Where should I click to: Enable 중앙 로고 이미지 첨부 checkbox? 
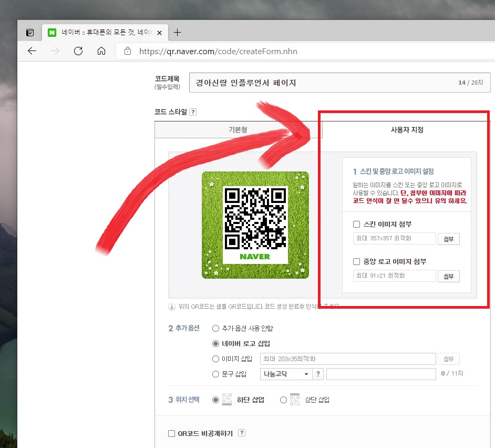pos(356,262)
